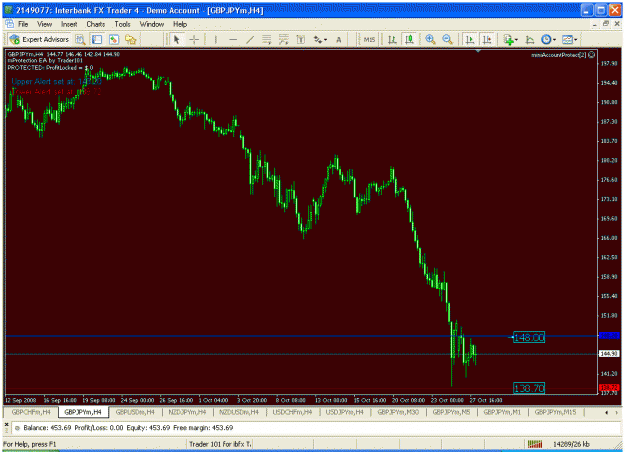The height and width of the screenshot is (452, 625).
Task: Switch to the USDCHFm,H4 chart tab
Action: [292, 412]
